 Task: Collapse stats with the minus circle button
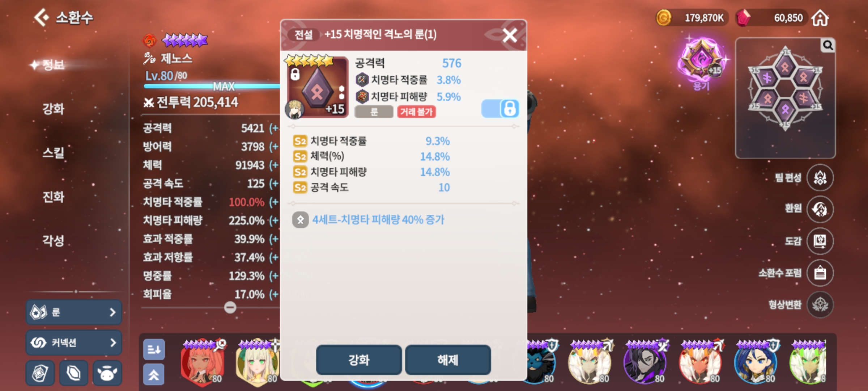pos(230,307)
